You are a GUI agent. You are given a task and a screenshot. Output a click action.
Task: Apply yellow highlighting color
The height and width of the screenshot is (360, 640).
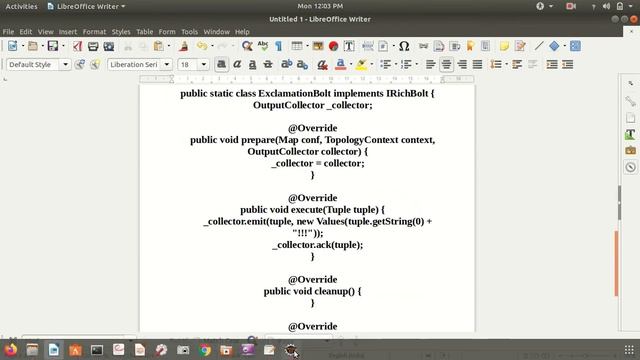coord(361,64)
